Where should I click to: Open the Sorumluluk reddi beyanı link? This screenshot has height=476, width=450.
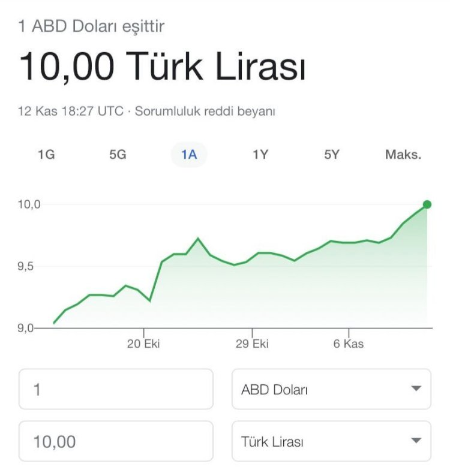(205, 111)
